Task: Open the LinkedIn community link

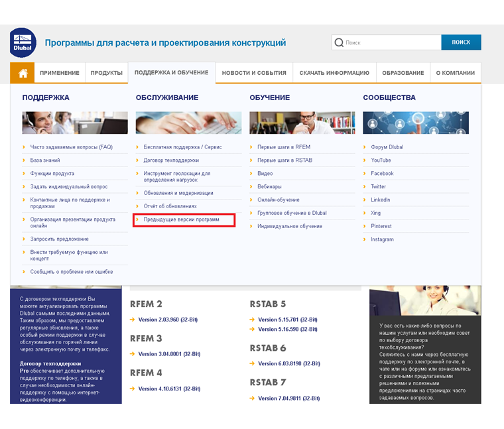Action: coord(381,200)
